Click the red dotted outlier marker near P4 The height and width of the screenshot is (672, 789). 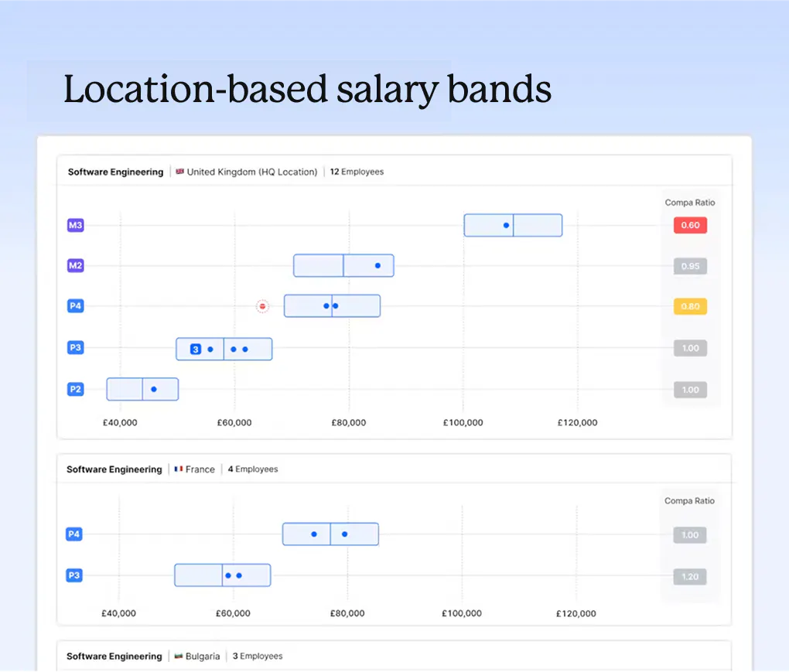[262, 305]
